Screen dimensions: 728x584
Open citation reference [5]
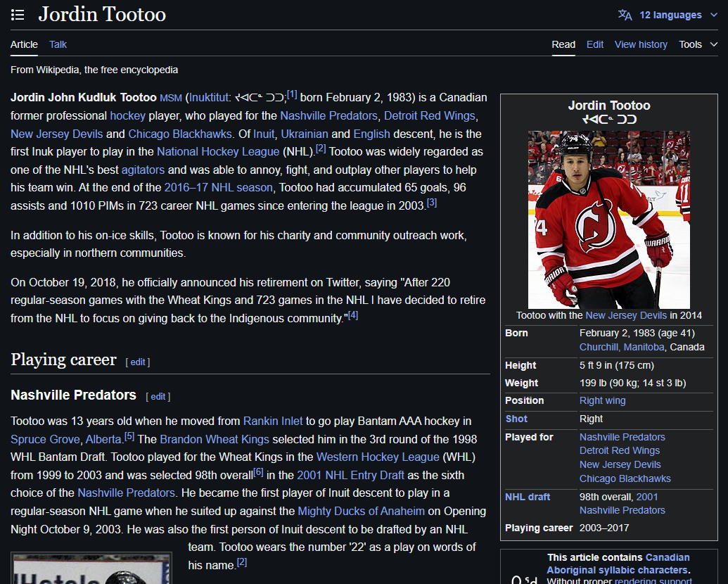tap(129, 436)
